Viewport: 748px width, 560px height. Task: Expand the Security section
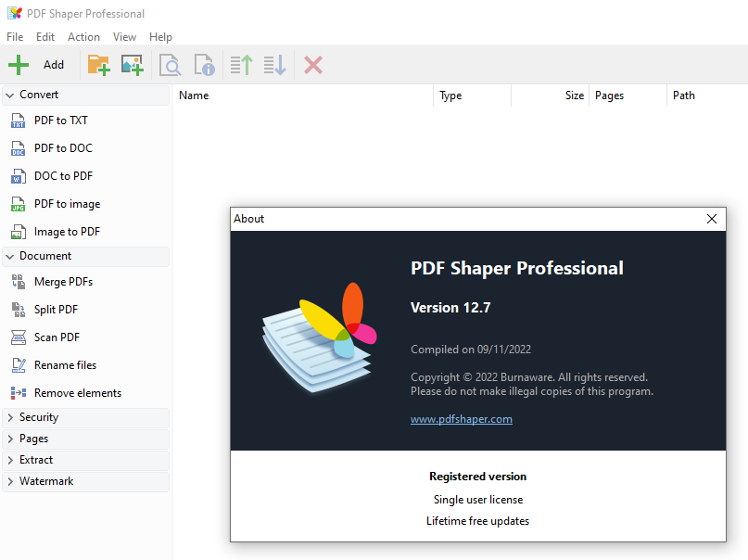tap(10, 417)
